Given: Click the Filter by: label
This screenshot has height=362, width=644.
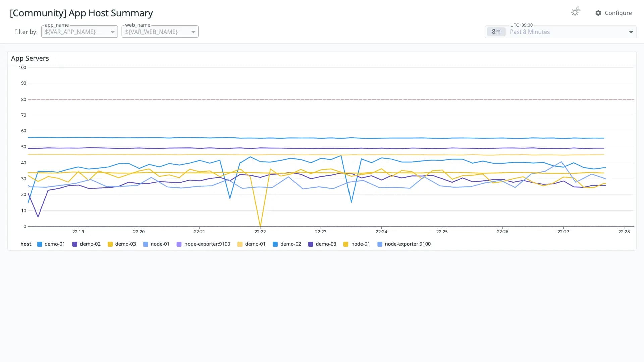Looking at the screenshot, I should click(x=26, y=32).
